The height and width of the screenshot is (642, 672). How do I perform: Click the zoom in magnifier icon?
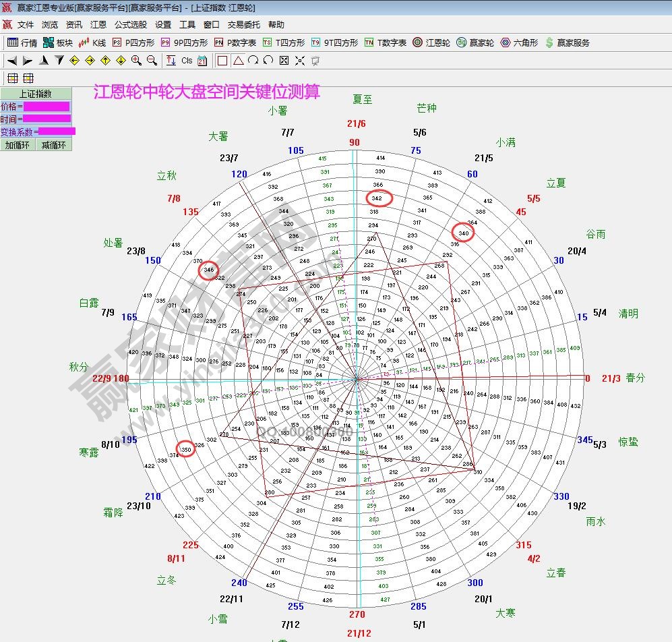(x=136, y=60)
